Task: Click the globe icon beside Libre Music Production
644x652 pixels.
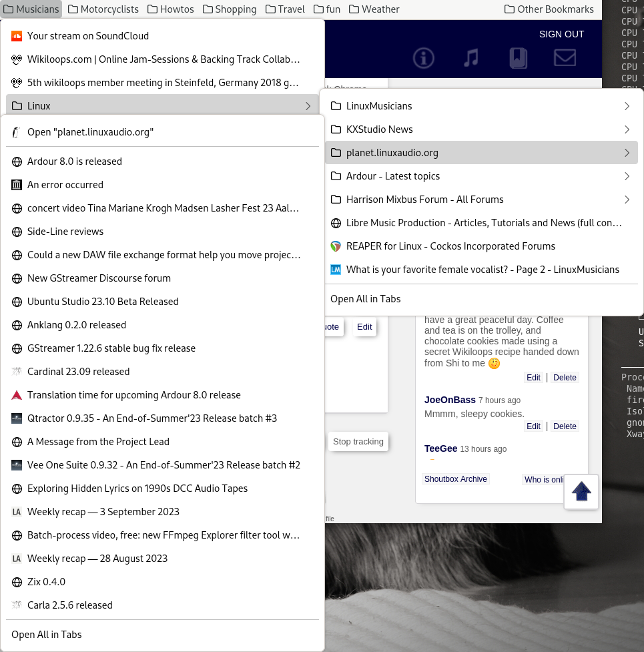Action: coord(336,223)
